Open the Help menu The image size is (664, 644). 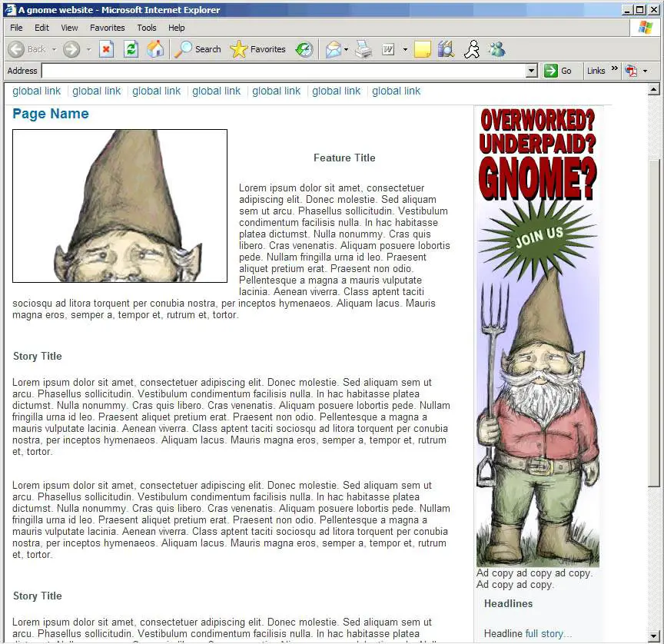pyautogui.click(x=176, y=28)
